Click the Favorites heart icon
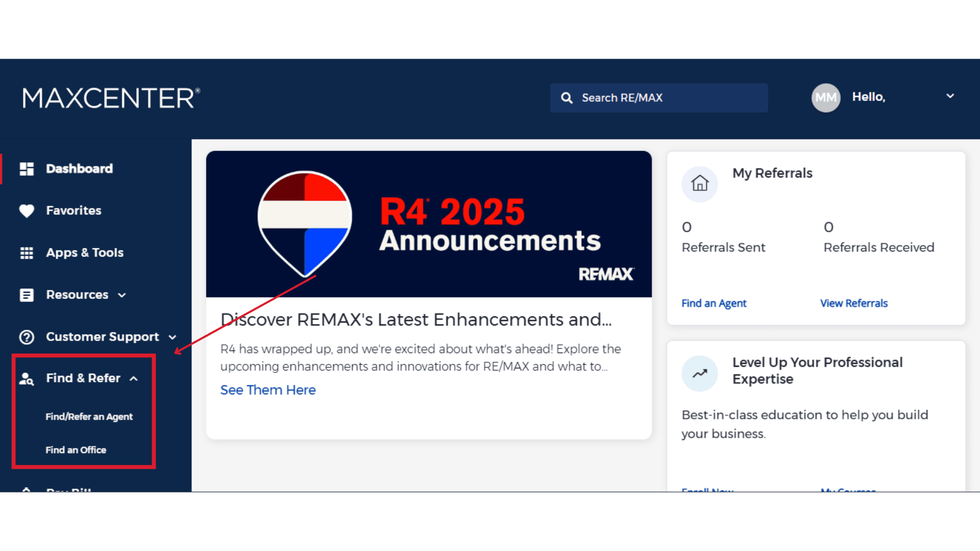 pos(27,211)
